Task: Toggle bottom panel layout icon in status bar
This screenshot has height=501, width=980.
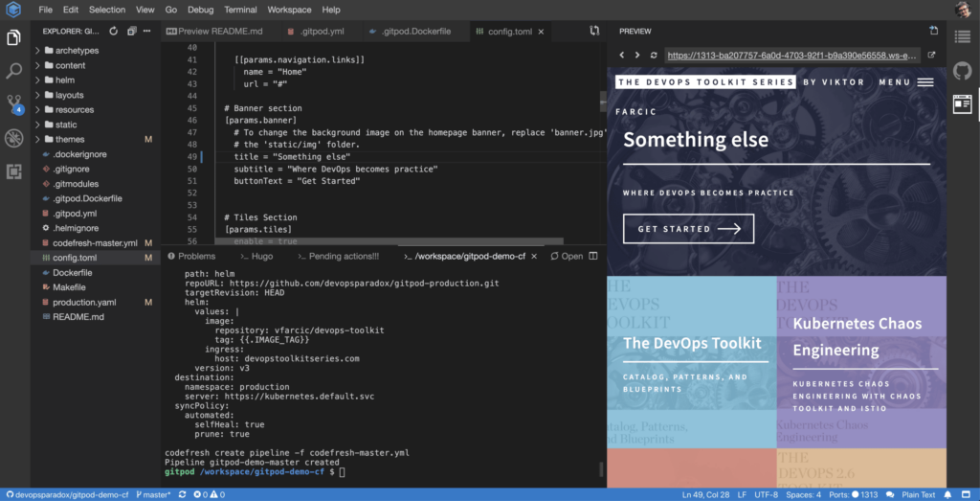Action: coord(967,494)
